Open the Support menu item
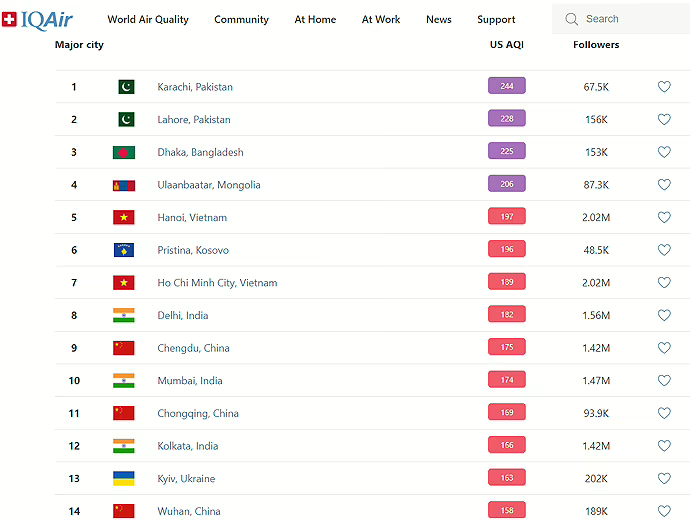Screen dimensions: 690x520 point(496,19)
